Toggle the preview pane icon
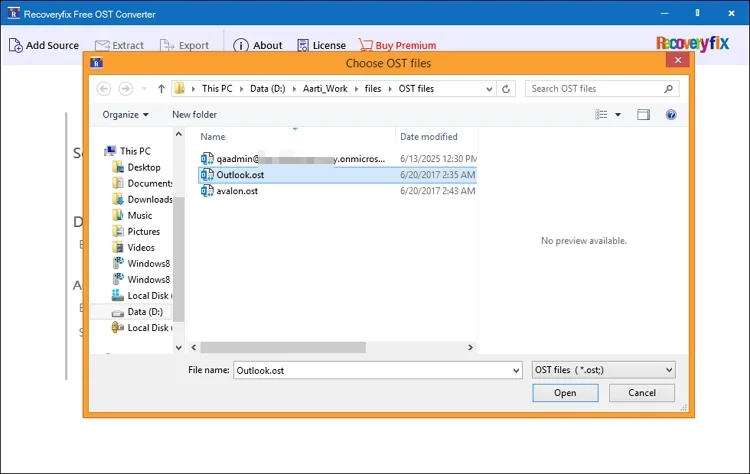 click(643, 114)
